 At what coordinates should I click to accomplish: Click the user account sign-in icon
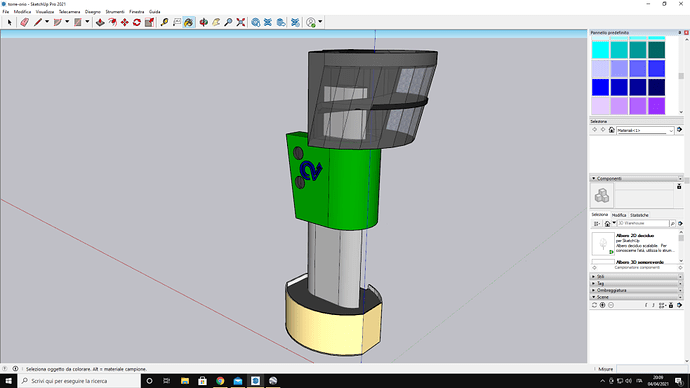pyautogui.click(x=311, y=22)
